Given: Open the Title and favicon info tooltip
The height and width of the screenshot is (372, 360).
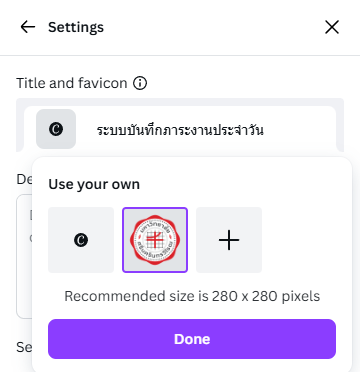Looking at the screenshot, I should pos(140,83).
